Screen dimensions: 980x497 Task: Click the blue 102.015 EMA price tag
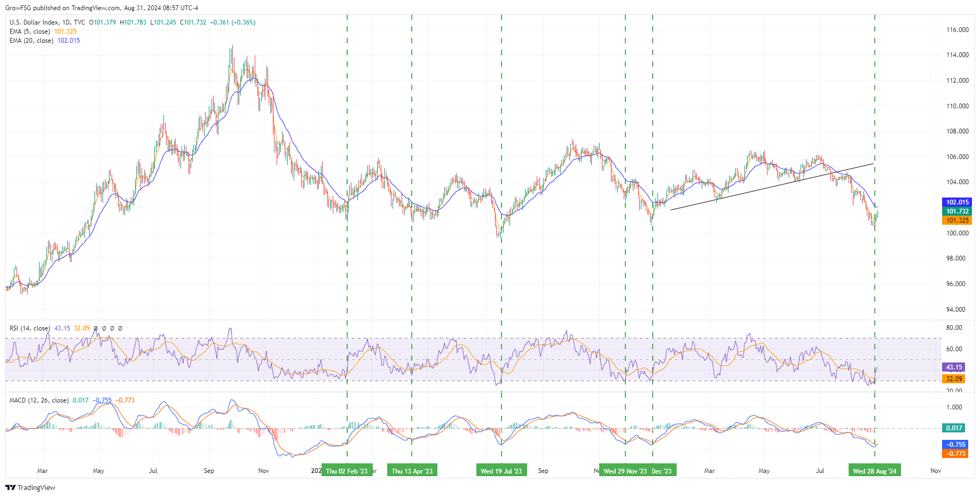[x=957, y=202]
